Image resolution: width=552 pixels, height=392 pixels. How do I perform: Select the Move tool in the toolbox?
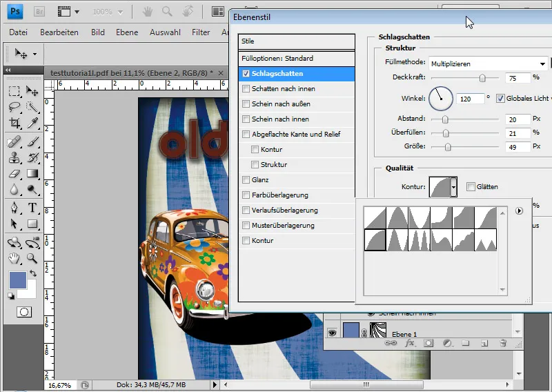pos(32,91)
